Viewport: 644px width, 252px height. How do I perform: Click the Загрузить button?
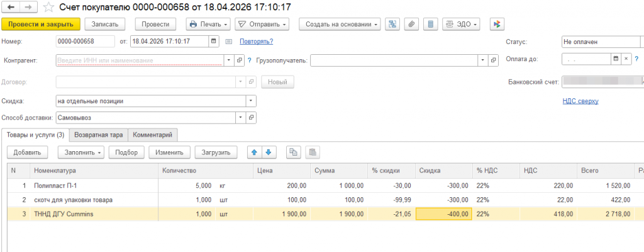point(216,152)
